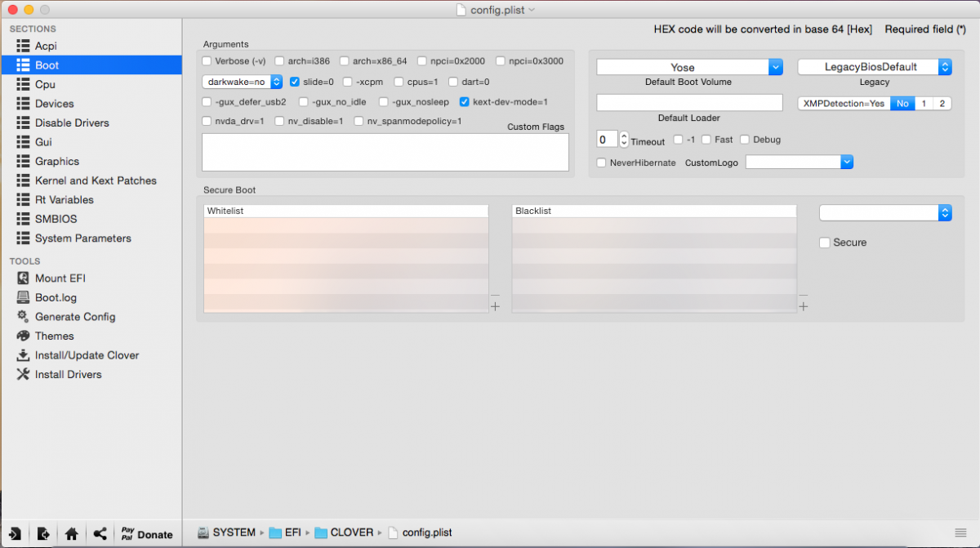This screenshot has height=548, width=980.
Task: Click the Install/Update Clover download icon
Action: 23,355
